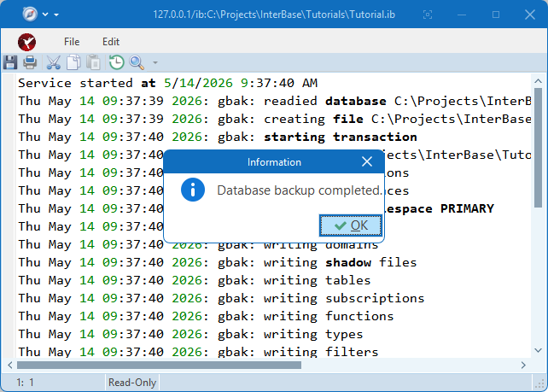Open the small triangle dropdown in title bar
Viewport: 548px width, 392px height.
tap(56, 15)
